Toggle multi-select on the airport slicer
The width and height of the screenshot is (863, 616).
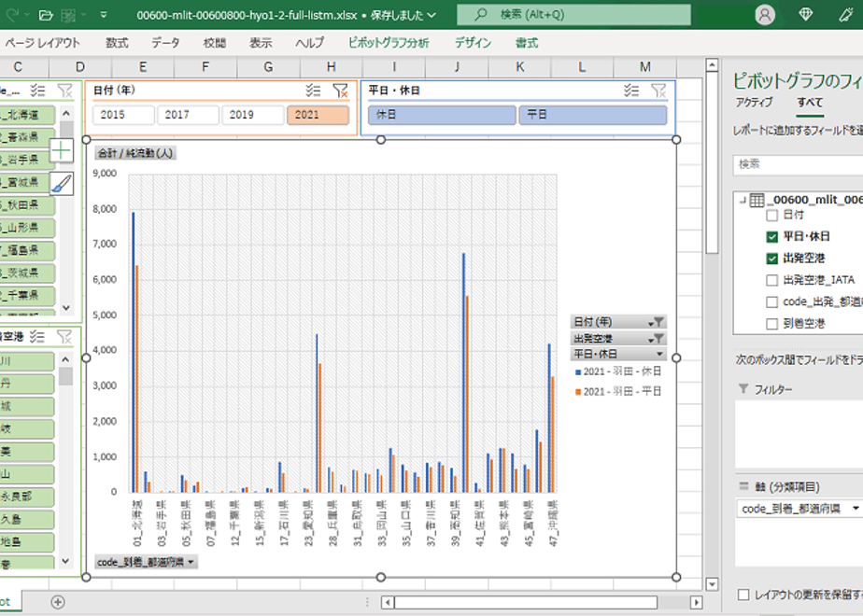(x=37, y=337)
